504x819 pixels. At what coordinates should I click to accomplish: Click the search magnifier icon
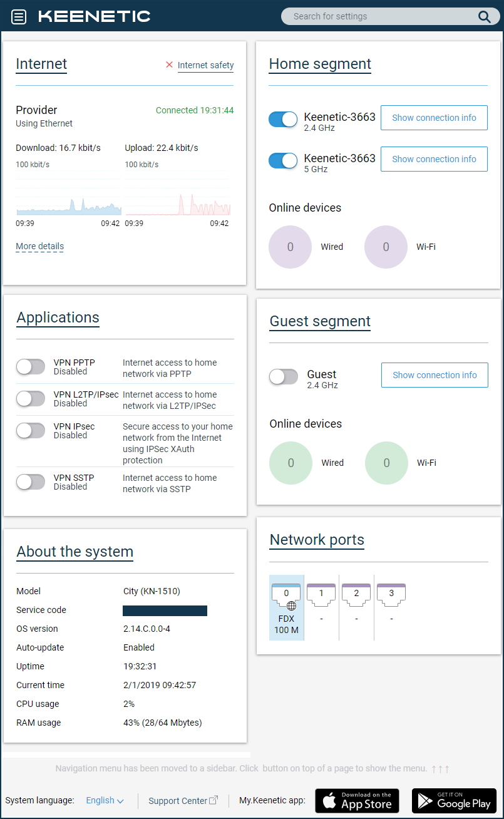[484, 16]
